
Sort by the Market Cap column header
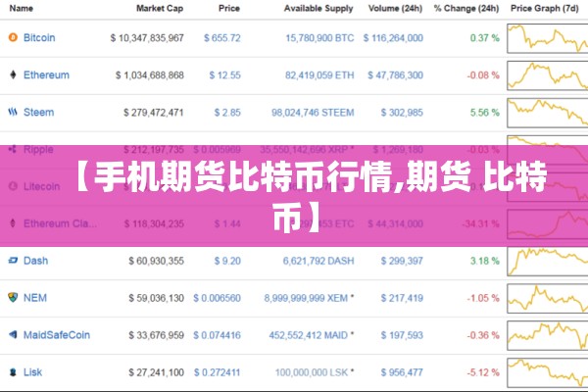click(x=160, y=8)
